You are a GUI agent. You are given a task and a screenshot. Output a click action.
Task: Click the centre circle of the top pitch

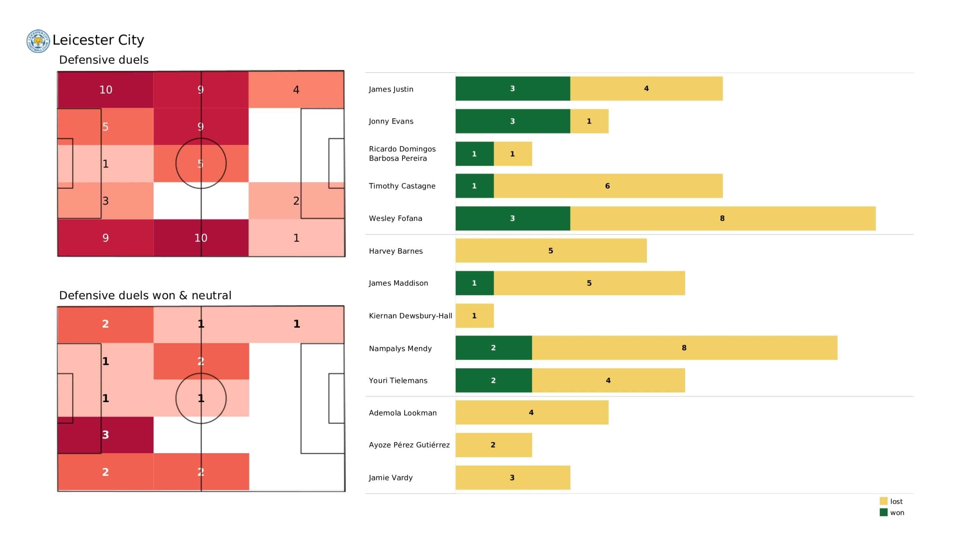(200, 163)
